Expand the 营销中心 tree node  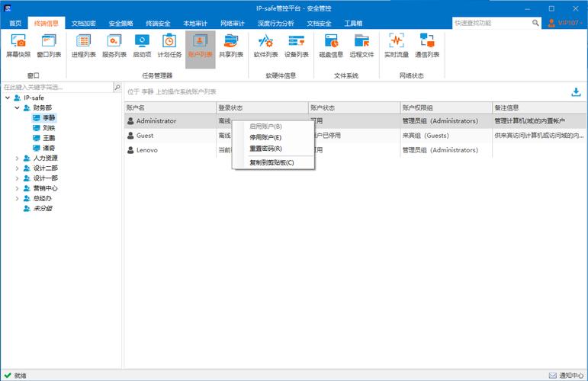click(x=17, y=187)
